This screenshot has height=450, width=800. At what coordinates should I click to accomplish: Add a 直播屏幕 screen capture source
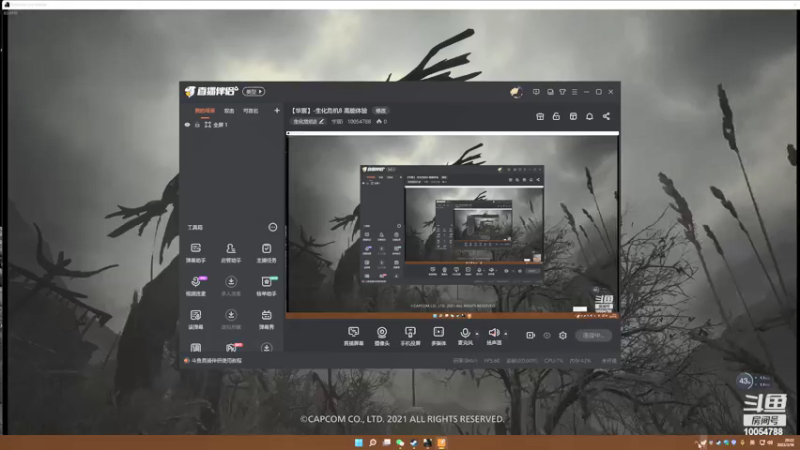click(x=353, y=337)
